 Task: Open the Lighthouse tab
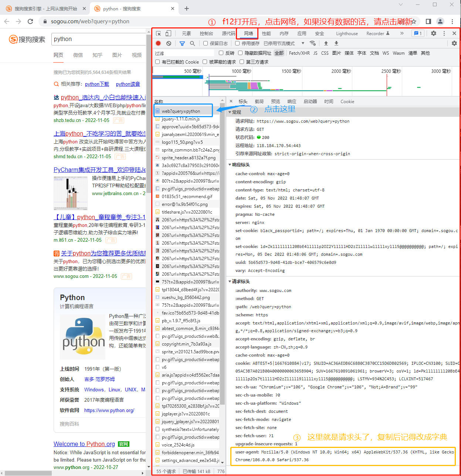click(x=347, y=33)
